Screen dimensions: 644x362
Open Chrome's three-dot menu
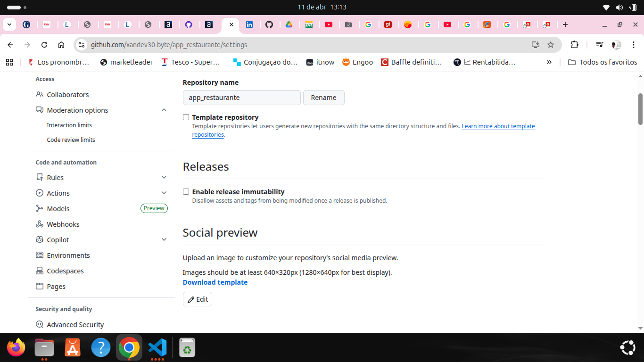pos(633,45)
